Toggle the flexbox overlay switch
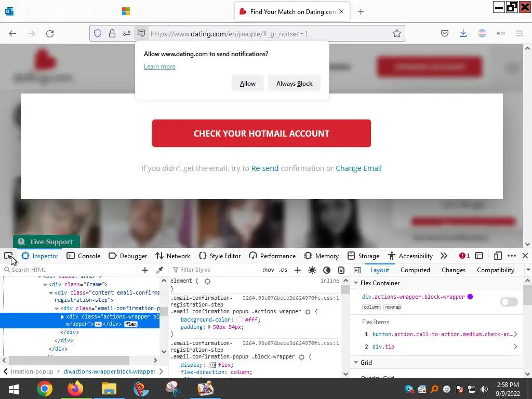The image size is (532, 399). click(509, 302)
